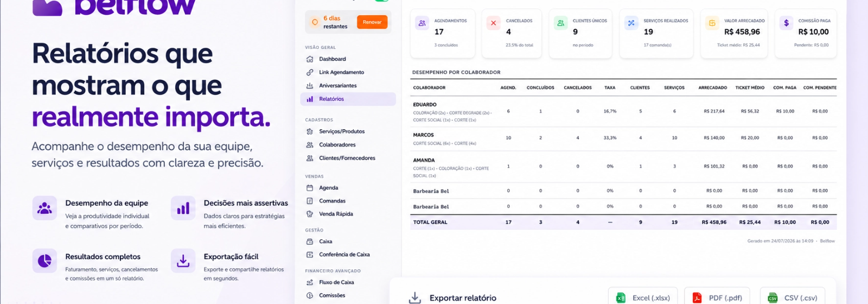Click the total ticket médio R$ 25,44
868x304 pixels.
[x=750, y=223]
